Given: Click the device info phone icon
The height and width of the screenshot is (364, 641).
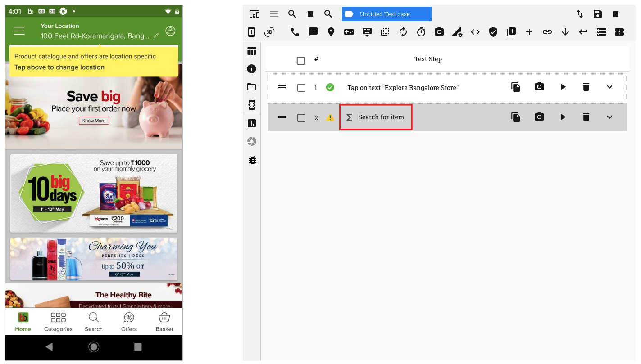Looking at the screenshot, I should 252,32.
